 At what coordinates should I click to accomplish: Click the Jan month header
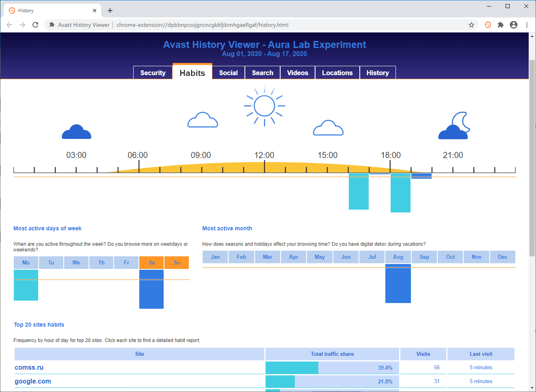pos(215,257)
